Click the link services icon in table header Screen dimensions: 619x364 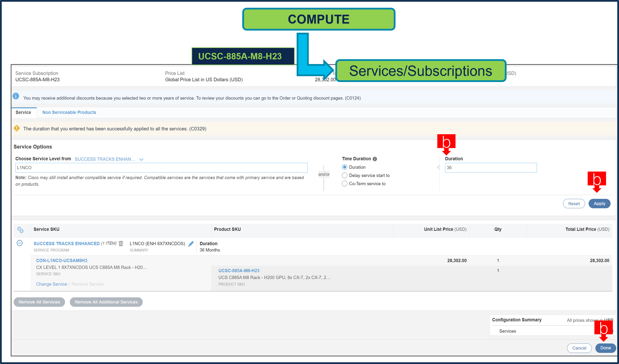click(x=21, y=230)
